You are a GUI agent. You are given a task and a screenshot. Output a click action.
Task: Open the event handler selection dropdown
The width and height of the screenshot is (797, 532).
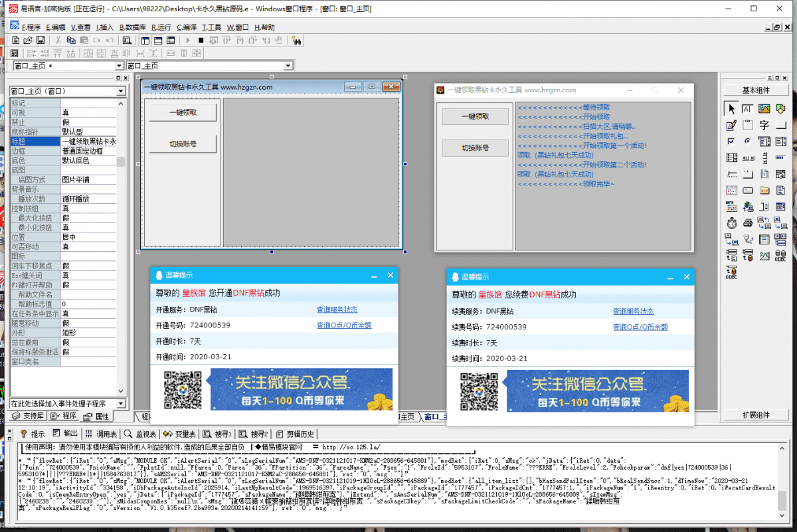(122, 402)
